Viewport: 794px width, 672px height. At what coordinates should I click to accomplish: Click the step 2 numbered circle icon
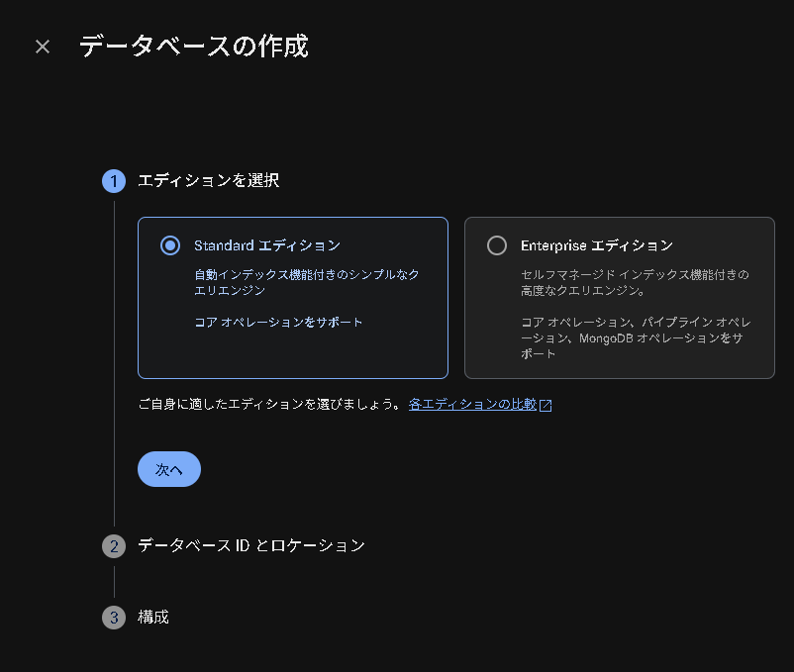point(114,545)
